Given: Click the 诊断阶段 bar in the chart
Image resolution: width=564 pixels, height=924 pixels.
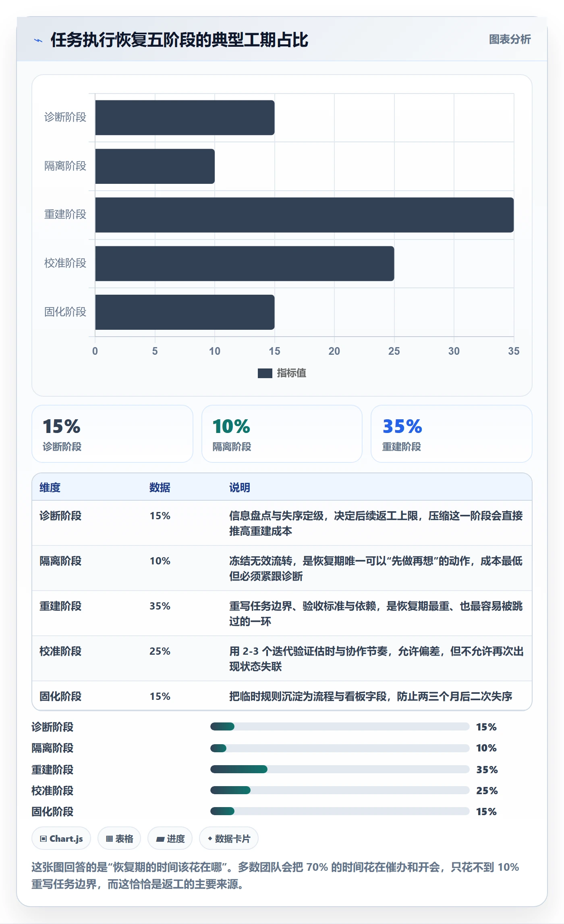Looking at the screenshot, I should pyautogui.click(x=185, y=118).
